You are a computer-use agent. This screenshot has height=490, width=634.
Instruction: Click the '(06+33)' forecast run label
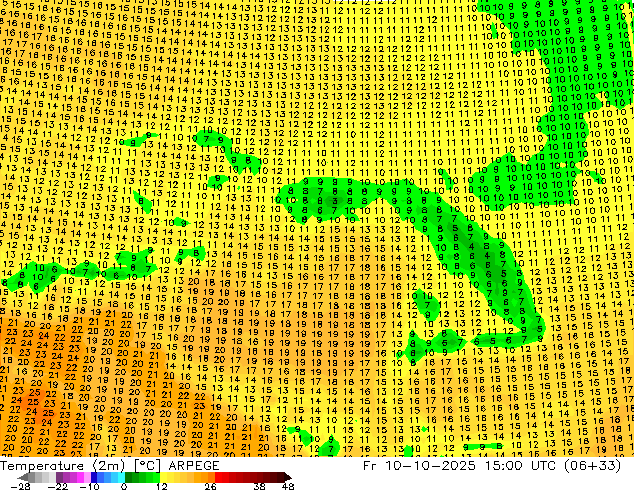coord(594,466)
